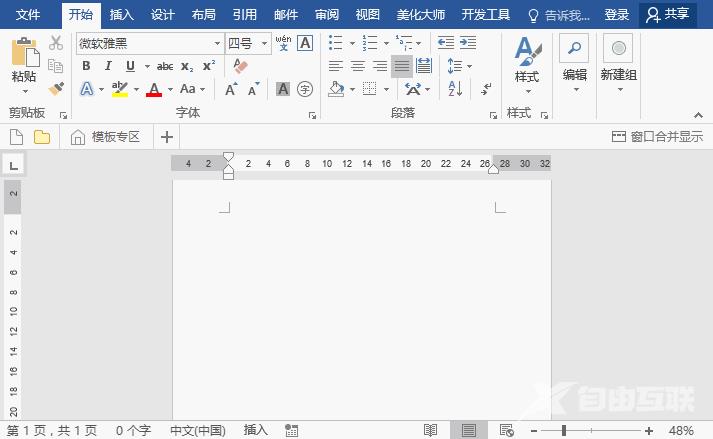
Task: Click the 登录 sign-in link
Action: pyautogui.click(x=617, y=15)
